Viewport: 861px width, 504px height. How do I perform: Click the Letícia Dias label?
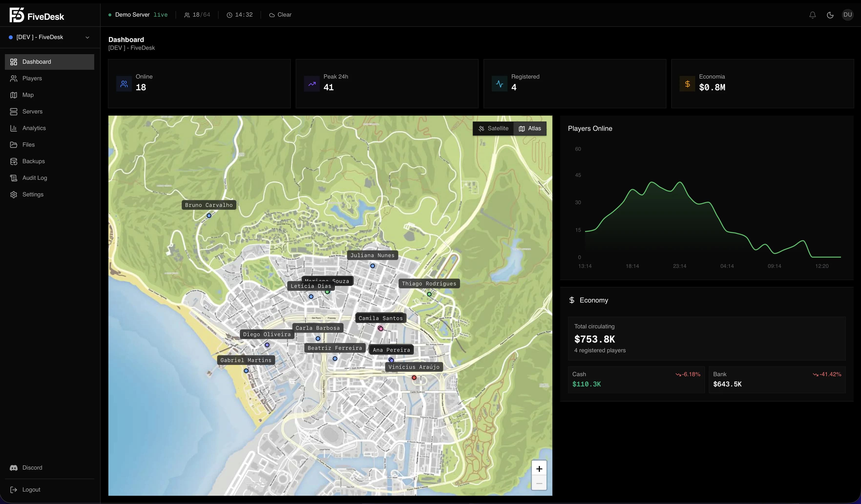tap(311, 286)
